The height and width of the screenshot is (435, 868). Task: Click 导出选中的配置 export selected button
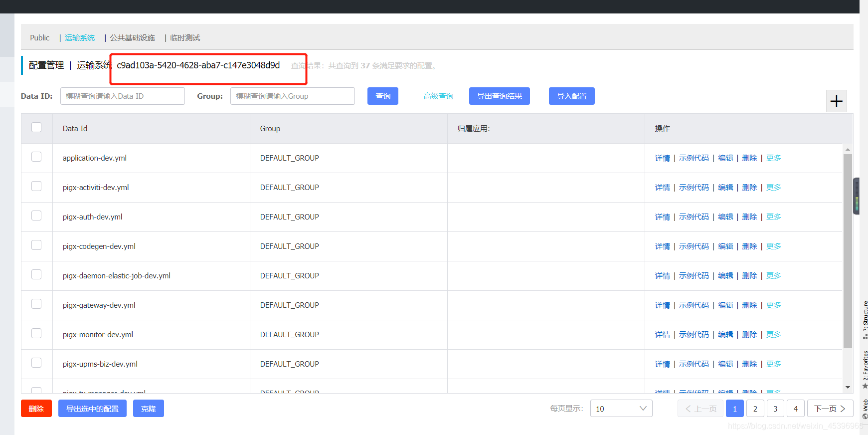point(92,409)
